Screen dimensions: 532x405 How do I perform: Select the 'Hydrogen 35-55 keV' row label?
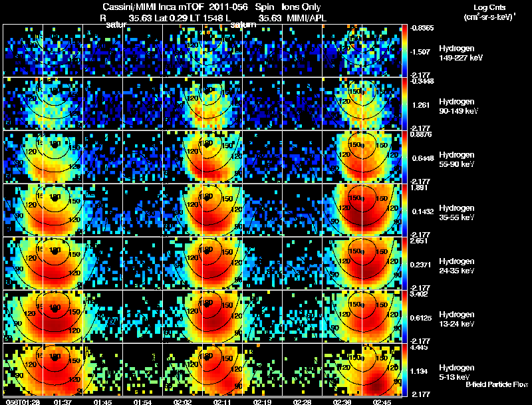(x=457, y=213)
